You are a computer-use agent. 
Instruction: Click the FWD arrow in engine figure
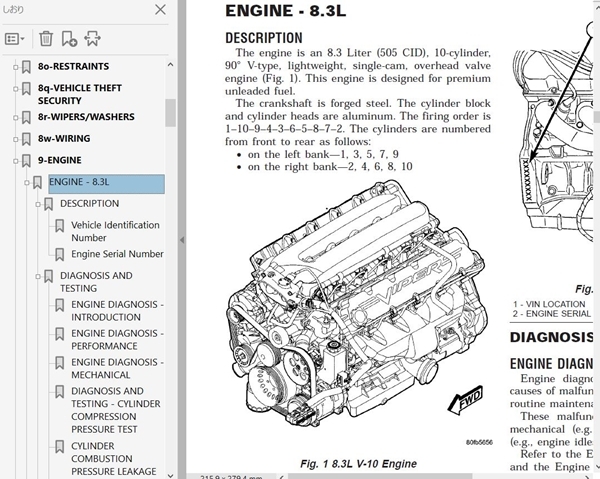(465, 400)
